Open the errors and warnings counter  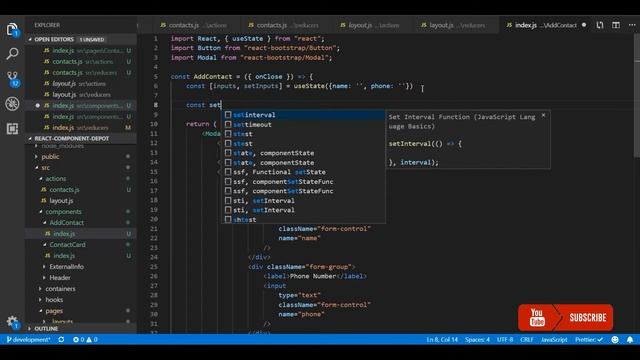(85, 340)
